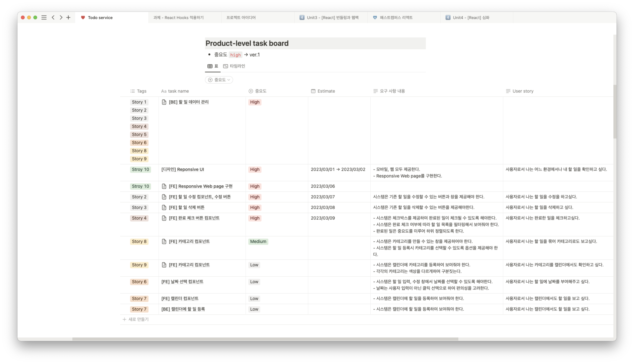Switch to Unit4 - [React] 심화 tab
634x364 pixels.
pyautogui.click(x=476, y=17)
